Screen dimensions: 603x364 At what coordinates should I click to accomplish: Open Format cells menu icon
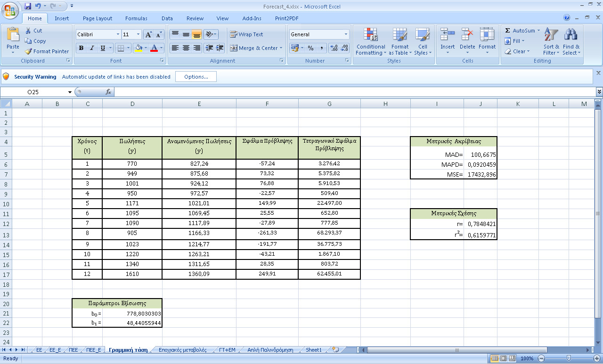[x=487, y=35]
